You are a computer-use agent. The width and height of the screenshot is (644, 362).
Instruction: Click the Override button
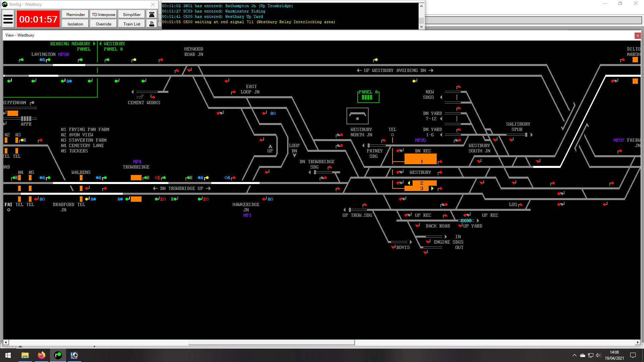point(104,24)
